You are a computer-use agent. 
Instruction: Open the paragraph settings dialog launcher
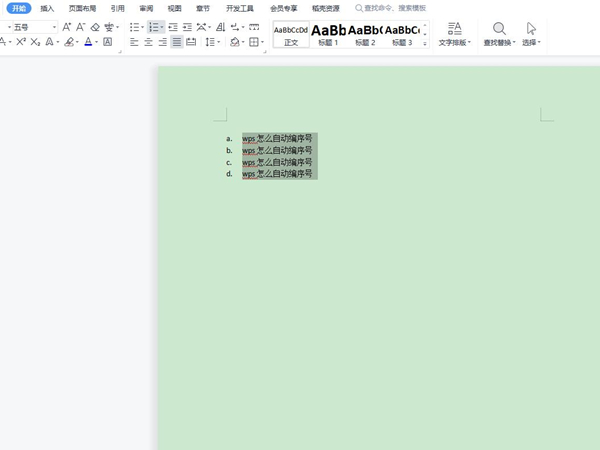pyautogui.click(x=265, y=51)
